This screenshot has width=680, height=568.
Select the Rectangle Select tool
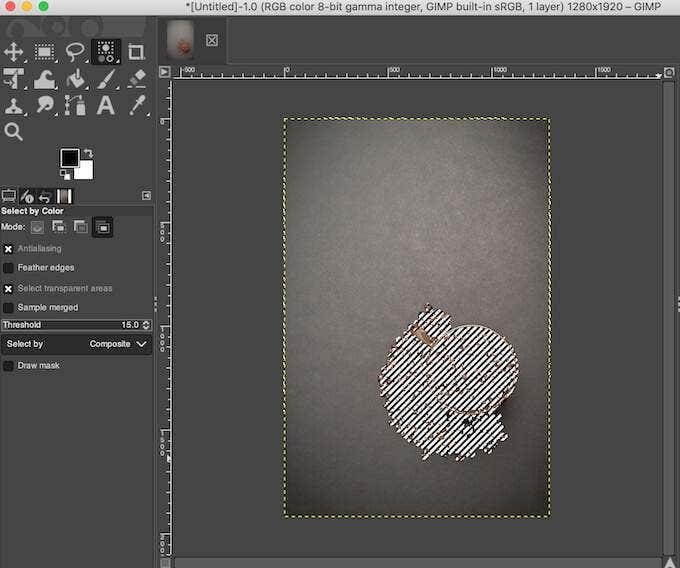tap(45, 51)
